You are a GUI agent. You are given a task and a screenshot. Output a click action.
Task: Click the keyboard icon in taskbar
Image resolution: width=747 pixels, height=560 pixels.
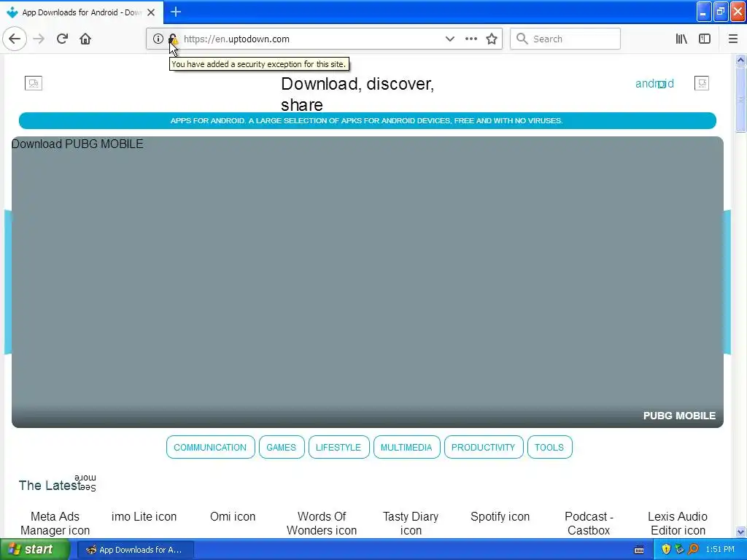(639, 550)
